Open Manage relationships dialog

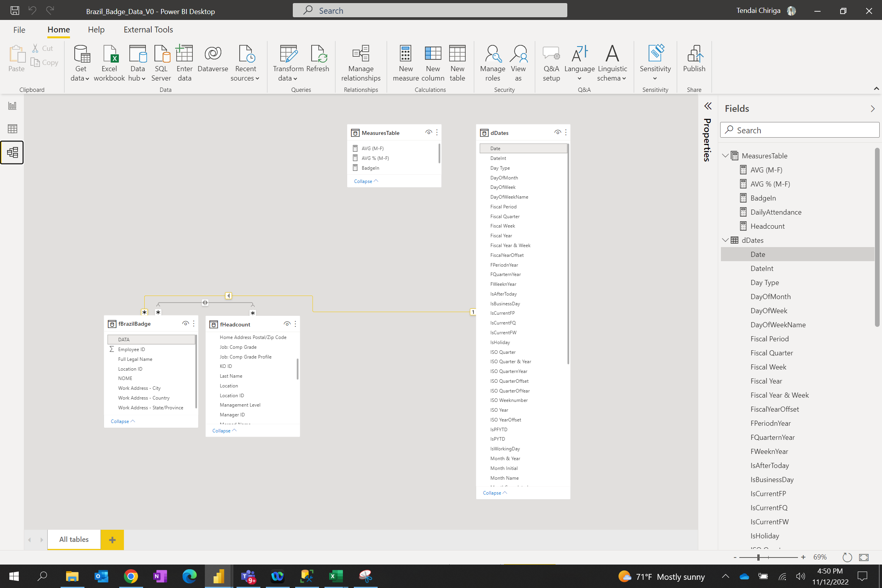(x=361, y=63)
